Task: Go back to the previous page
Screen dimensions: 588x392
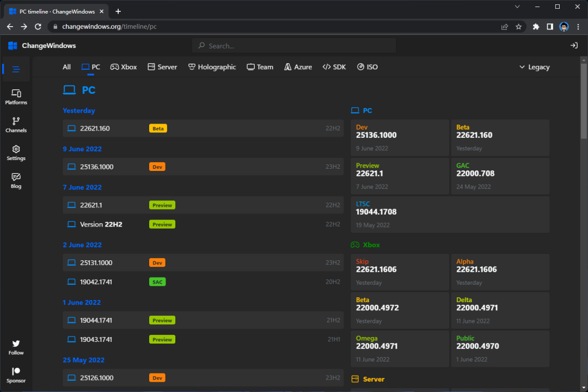Action: pos(10,27)
